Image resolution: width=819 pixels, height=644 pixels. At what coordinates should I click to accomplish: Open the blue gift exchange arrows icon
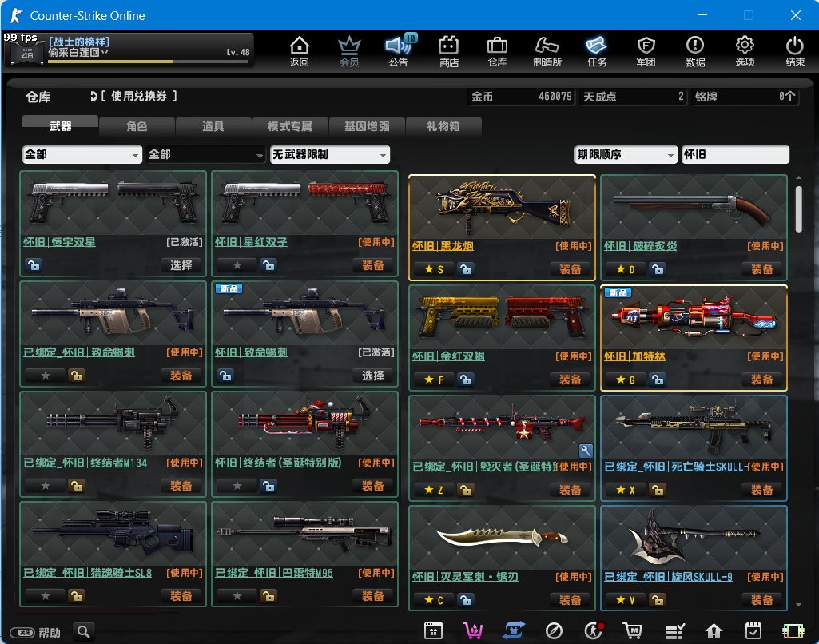(514, 631)
